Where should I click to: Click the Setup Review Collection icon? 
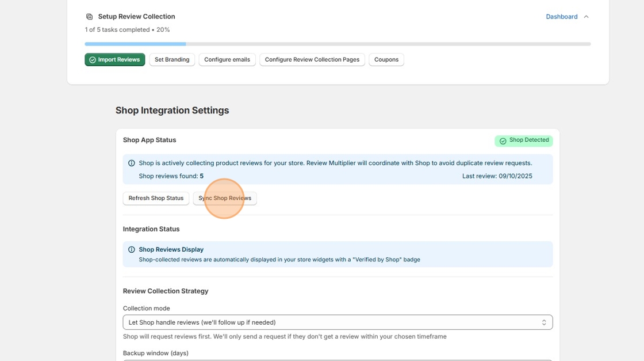[x=89, y=17]
